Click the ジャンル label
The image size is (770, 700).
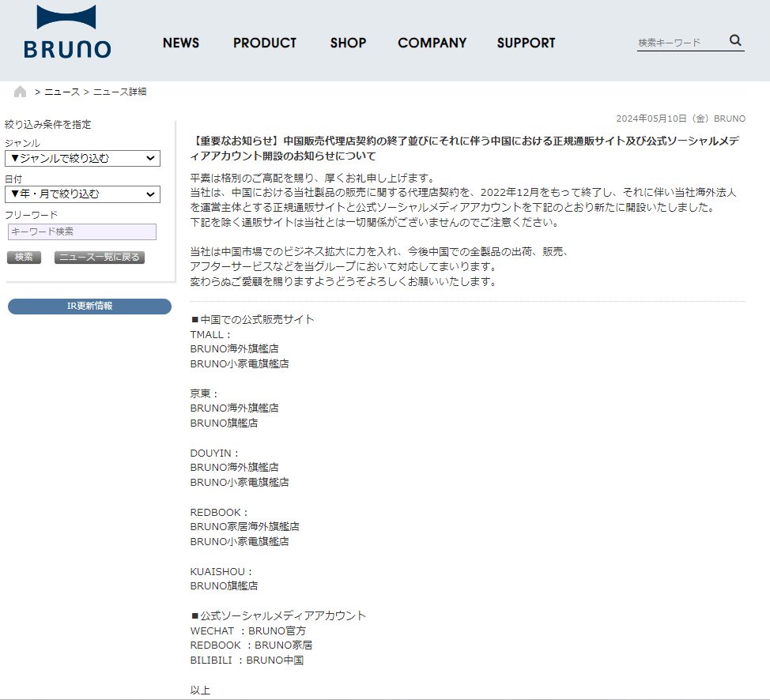pyautogui.click(x=23, y=143)
